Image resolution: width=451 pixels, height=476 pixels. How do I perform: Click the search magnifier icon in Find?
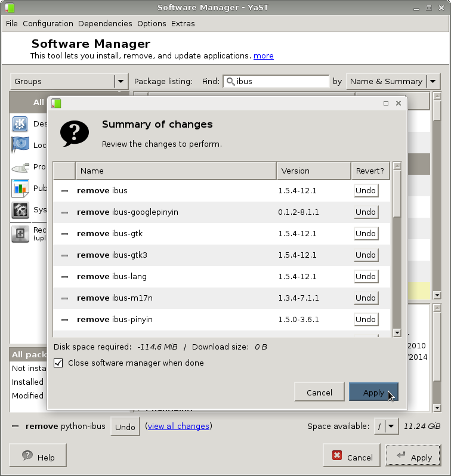(x=230, y=81)
